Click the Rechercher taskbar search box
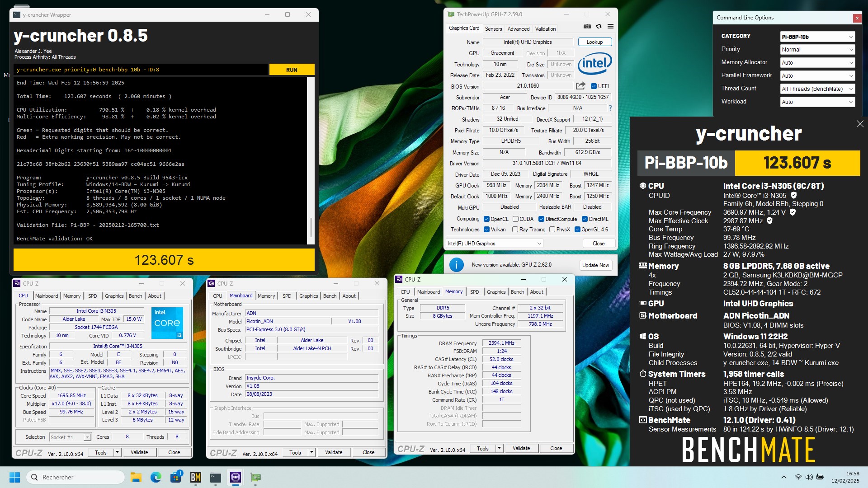The height and width of the screenshot is (488, 868). [75, 477]
